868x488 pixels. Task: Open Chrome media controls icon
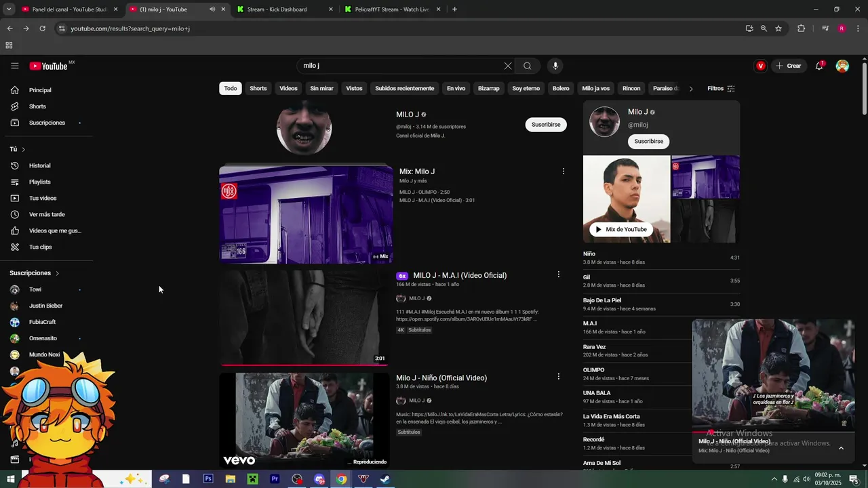pyautogui.click(x=825, y=28)
